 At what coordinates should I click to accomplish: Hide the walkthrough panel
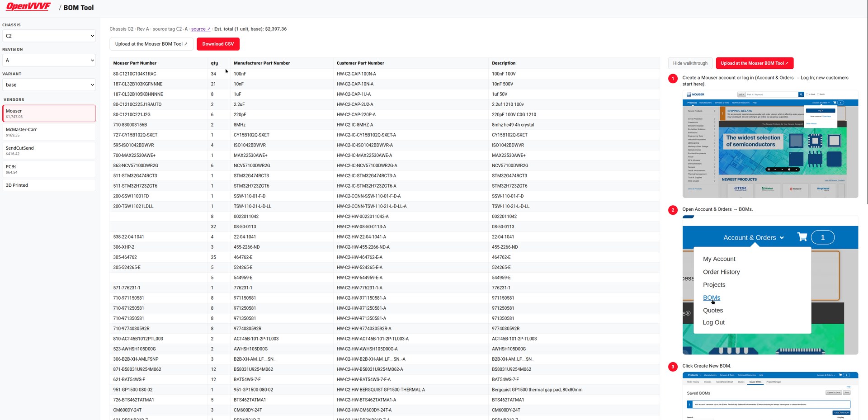[690, 63]
